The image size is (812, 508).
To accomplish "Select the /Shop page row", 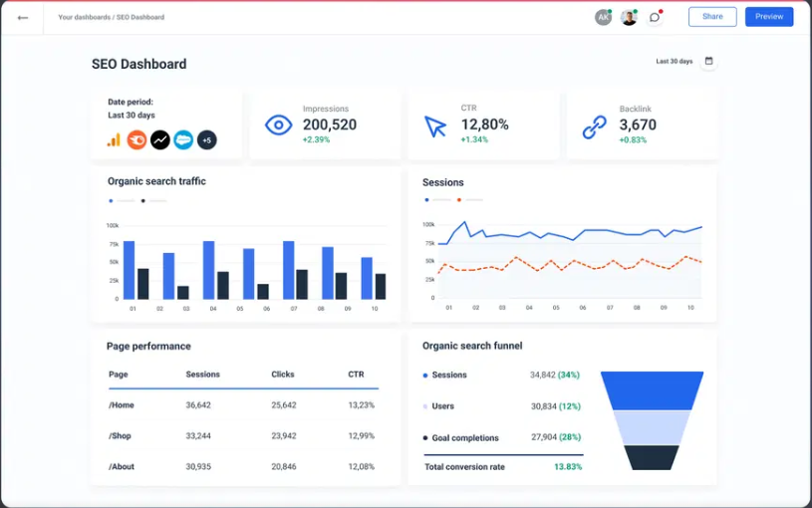I will [x=243, y=436].
